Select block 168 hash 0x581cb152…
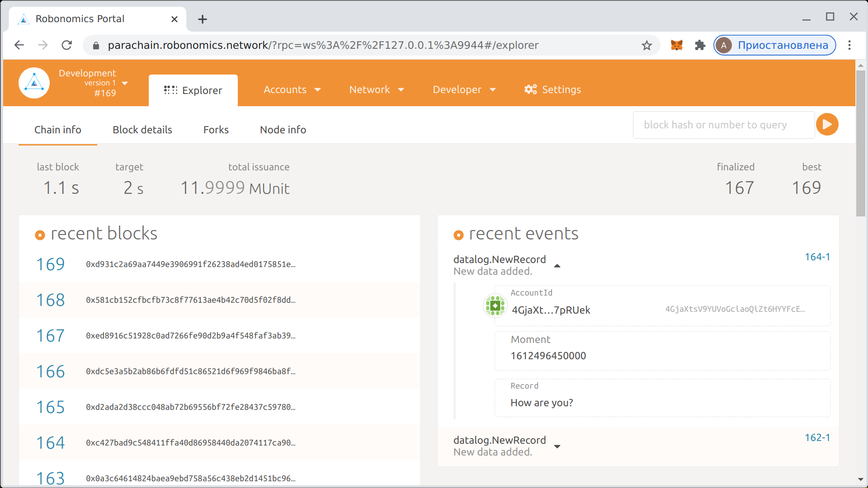This screenshot has width=868, height=488. pos(191,300)
